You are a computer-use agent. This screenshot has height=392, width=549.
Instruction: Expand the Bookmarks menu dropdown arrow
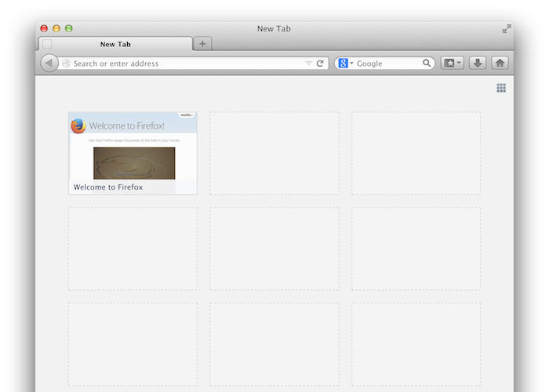[460, 64]
